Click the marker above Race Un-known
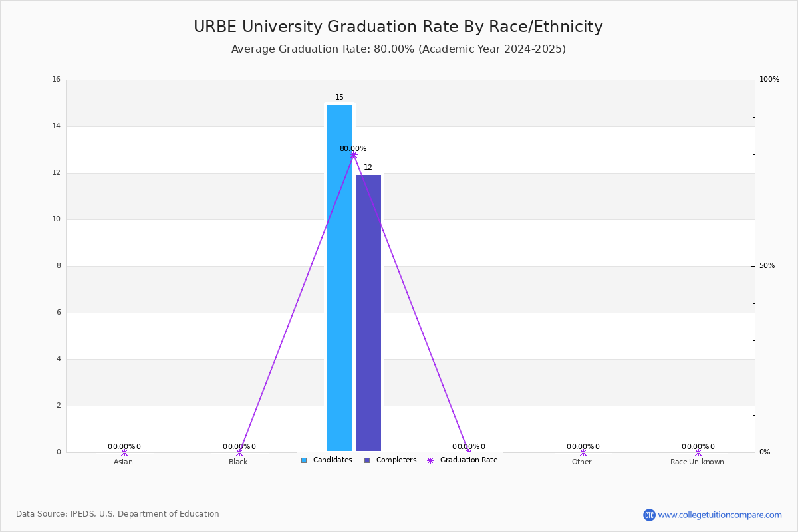Viewport: 798px width, 532px height. pos(698,452)
